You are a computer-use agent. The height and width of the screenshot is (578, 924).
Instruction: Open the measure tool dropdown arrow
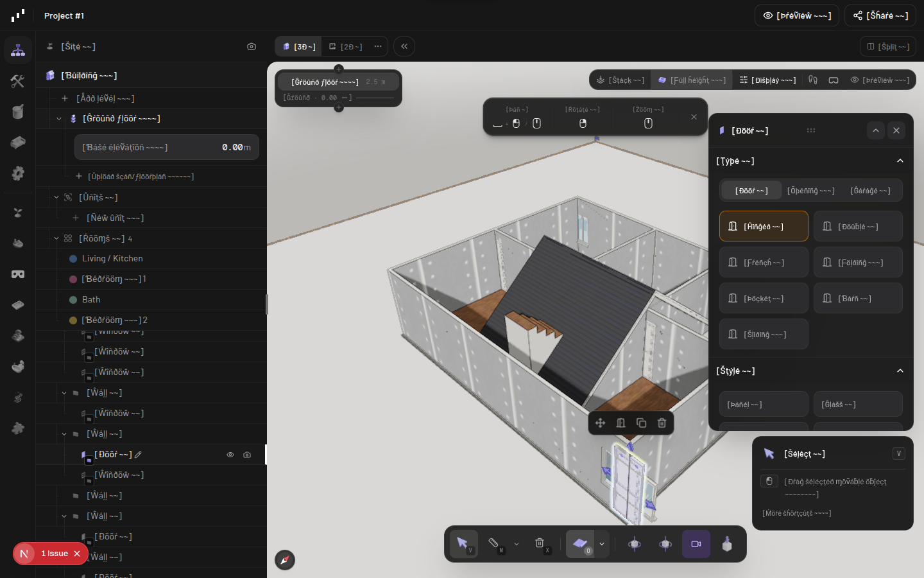517,544
